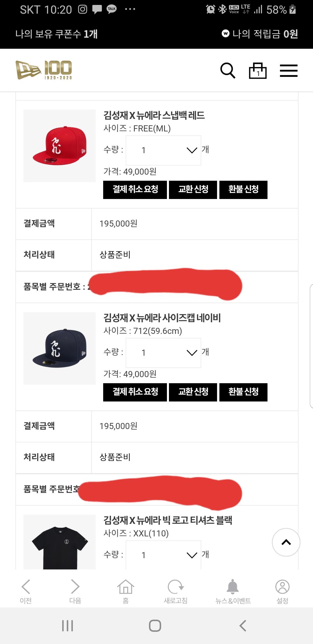The image size is (313, 644).
Task: Open quantity dropdown for black t-shirt
Action: 163,555
